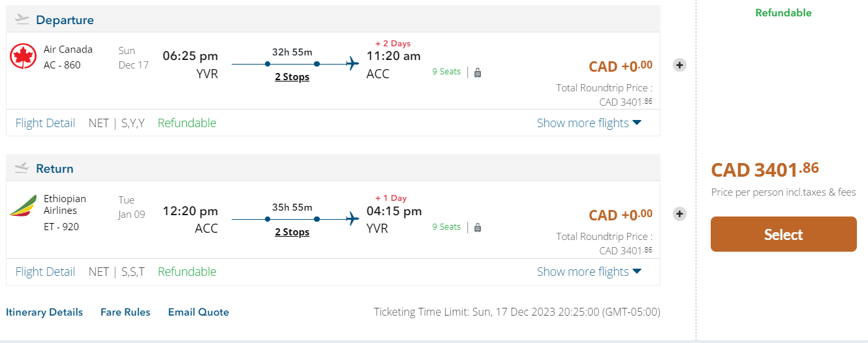Expand departure flight with plus icon
The width and height of the screenshot is (868, 343).
(x=679, y=65)
